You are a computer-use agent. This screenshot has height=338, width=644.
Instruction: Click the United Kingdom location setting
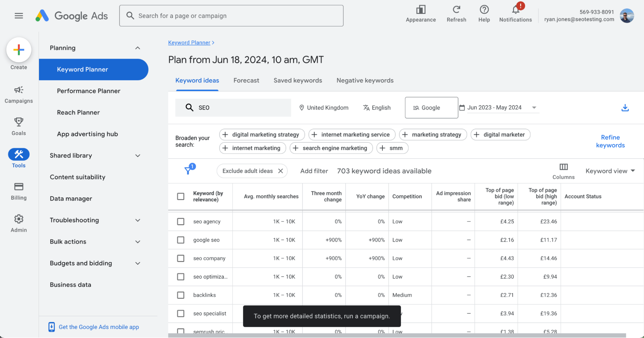tap(324, 108)
